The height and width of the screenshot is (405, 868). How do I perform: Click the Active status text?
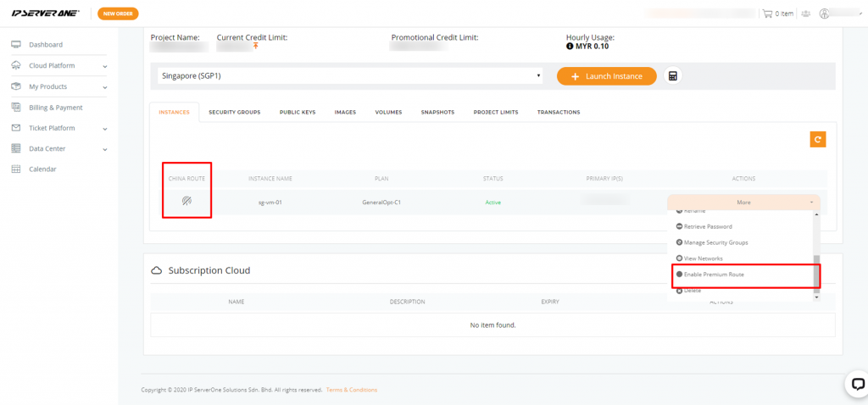pos(492,202)
